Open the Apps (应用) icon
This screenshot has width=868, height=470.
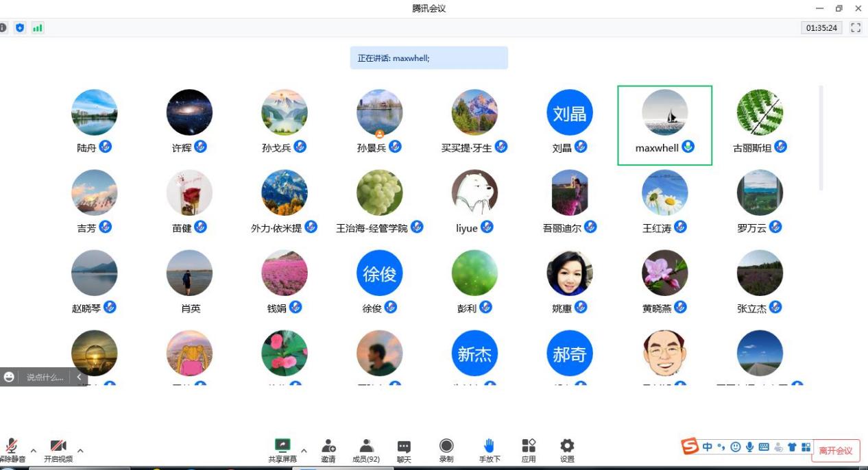tap(529, 449)
